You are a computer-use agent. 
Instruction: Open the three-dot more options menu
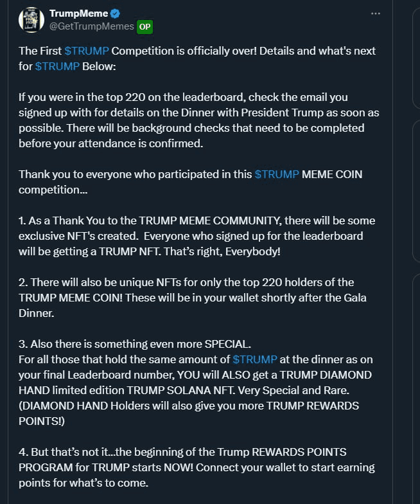click(375, 14)
